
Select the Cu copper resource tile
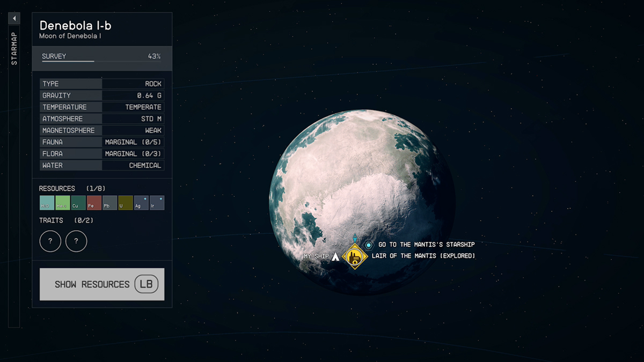tap(78, 203)
